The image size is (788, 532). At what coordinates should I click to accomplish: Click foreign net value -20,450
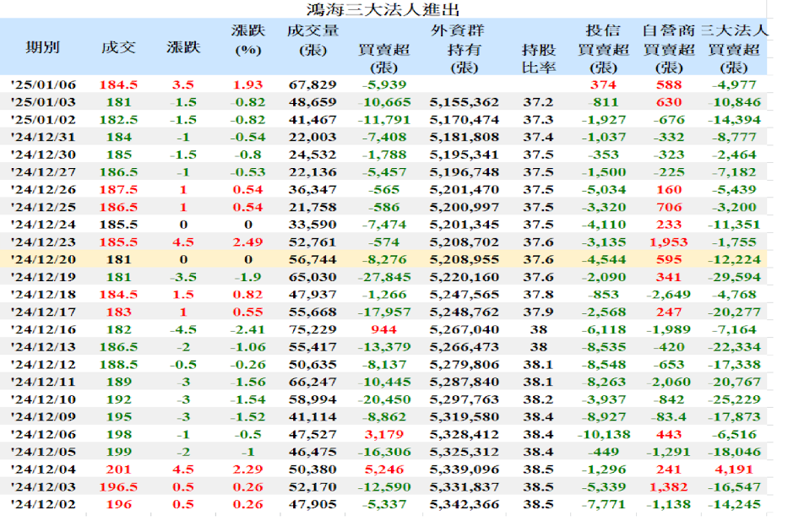384,399
